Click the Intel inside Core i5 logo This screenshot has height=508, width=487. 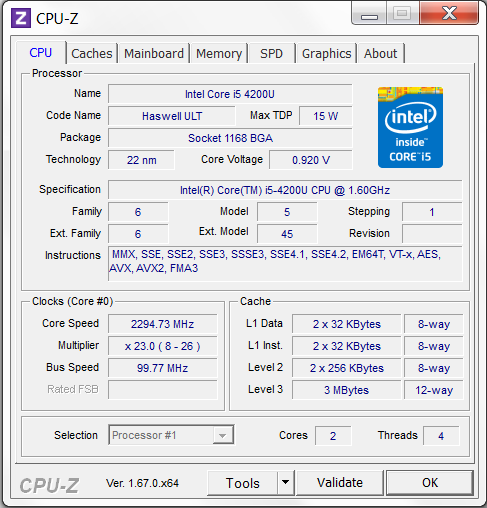pyautogui.click(x=410, y=127)
